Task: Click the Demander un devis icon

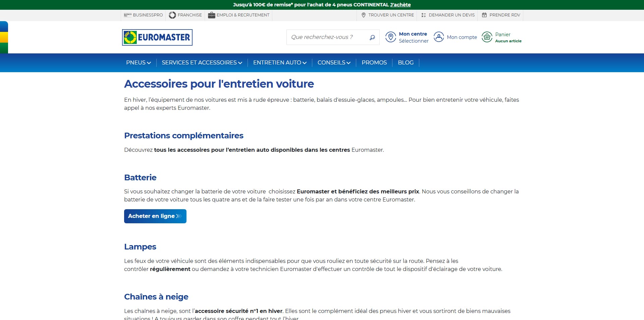Action: coord(424,15)
